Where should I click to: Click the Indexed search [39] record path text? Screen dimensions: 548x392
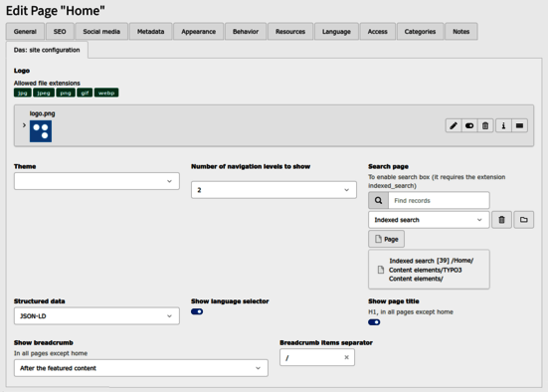click(x=432, y=270)
